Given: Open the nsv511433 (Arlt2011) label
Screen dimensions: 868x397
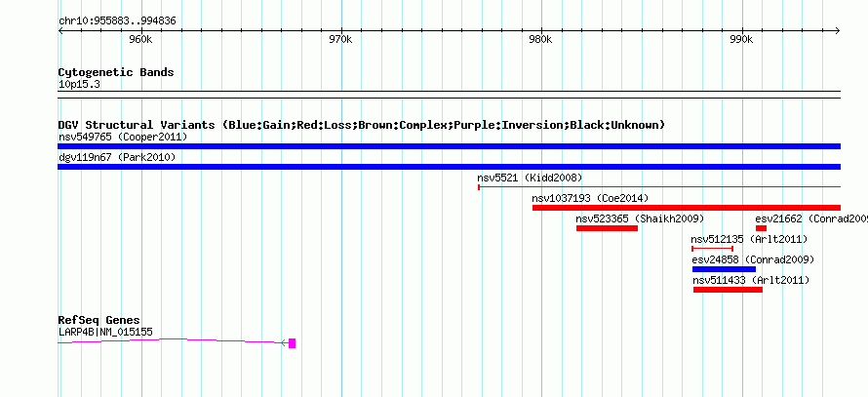Looking at the screenshot, I should point(751,281).
